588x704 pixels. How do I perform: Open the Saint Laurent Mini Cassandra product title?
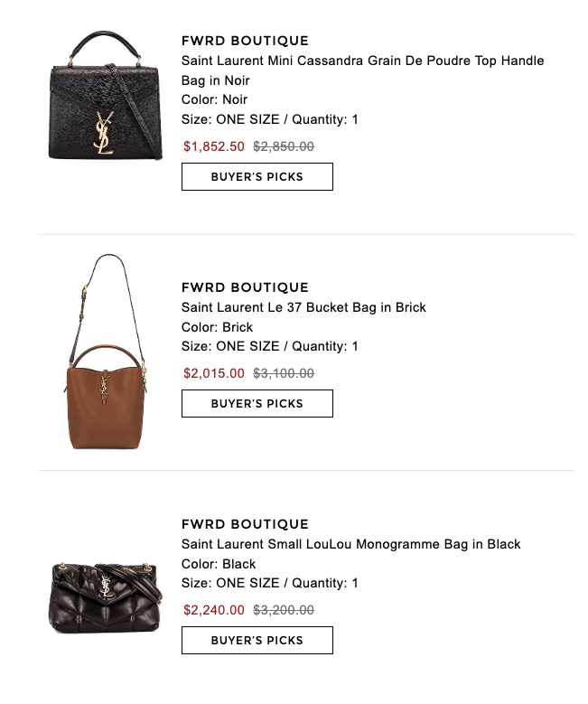[362, 70]
